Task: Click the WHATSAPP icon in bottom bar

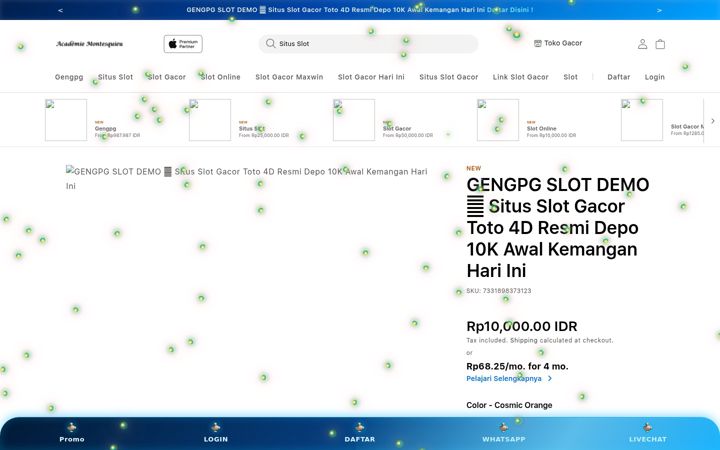Action: coord(504,427)
